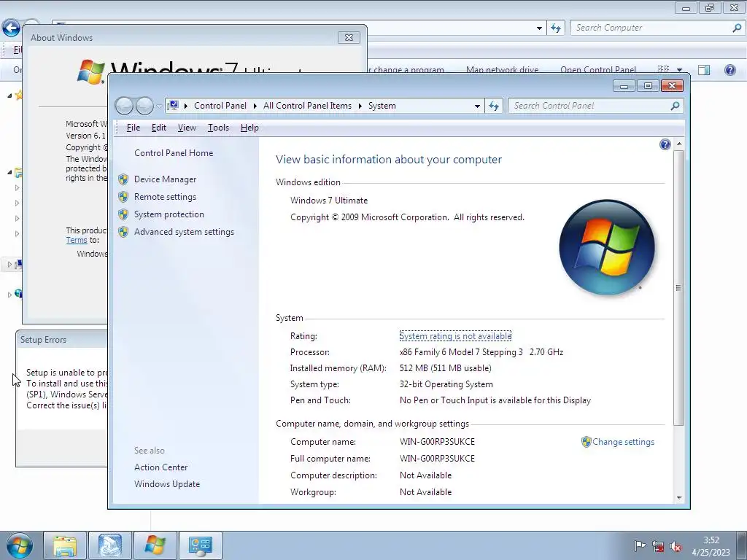Click Open Control Panel in Computer toolbar

(x=598, y=70)
